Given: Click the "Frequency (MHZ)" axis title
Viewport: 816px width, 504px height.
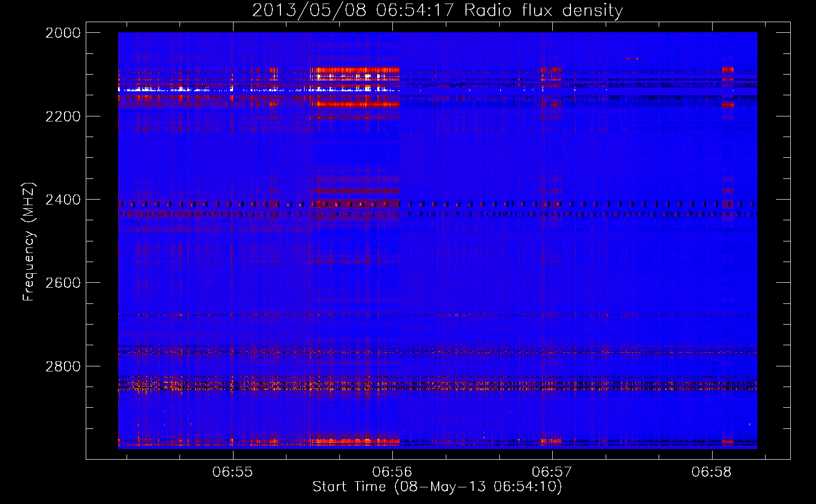Looking at the screenshot, I should (x=29, y=242).
